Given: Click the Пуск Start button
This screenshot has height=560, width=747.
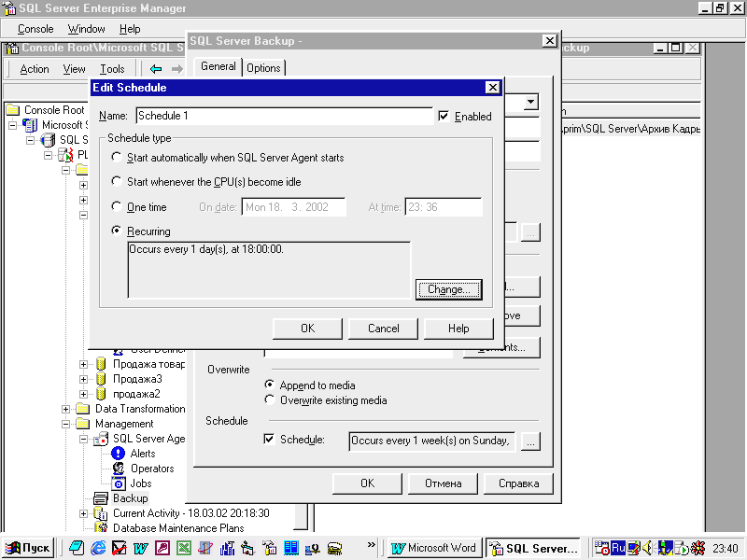Looking at the screenshot, I should 28,548.
